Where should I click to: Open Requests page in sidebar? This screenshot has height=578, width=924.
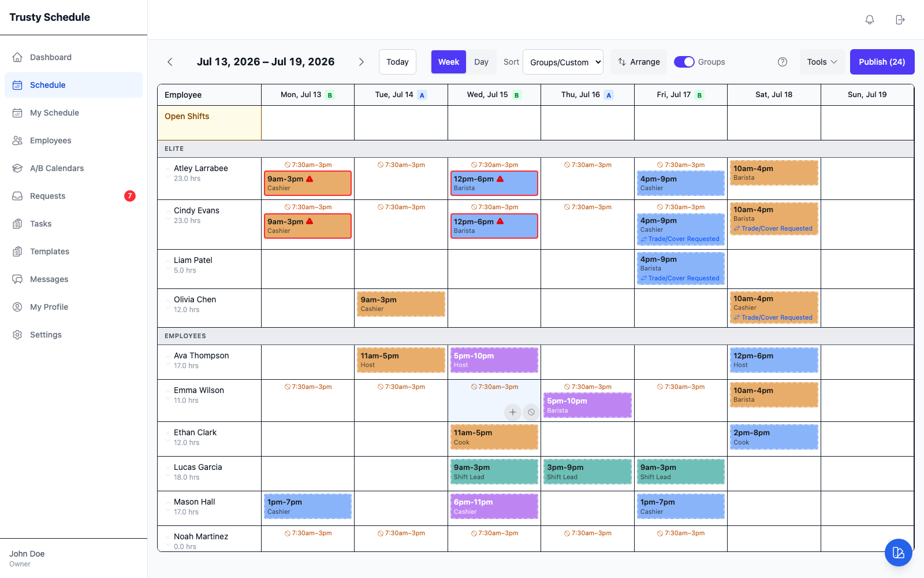pos(73,196)
